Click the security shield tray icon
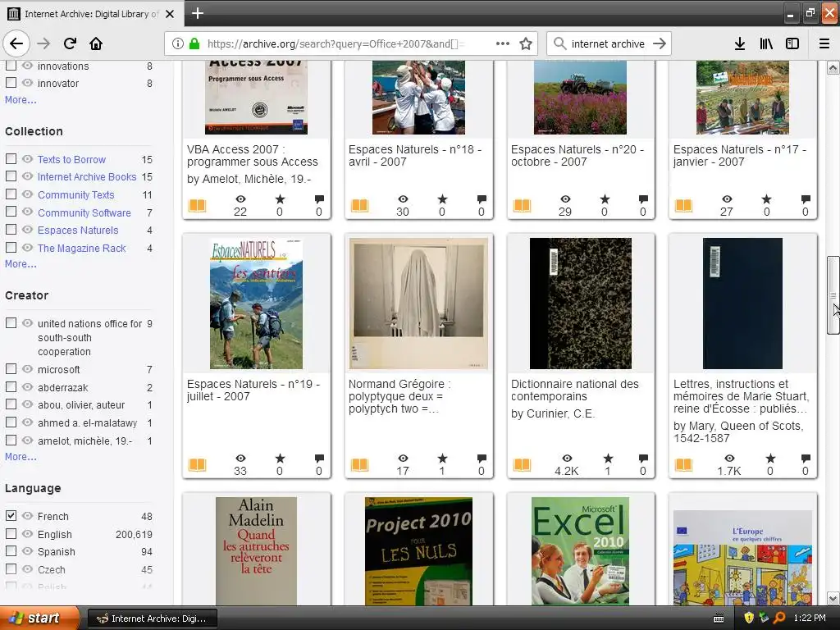840x630 pixels. click(749, 619)
